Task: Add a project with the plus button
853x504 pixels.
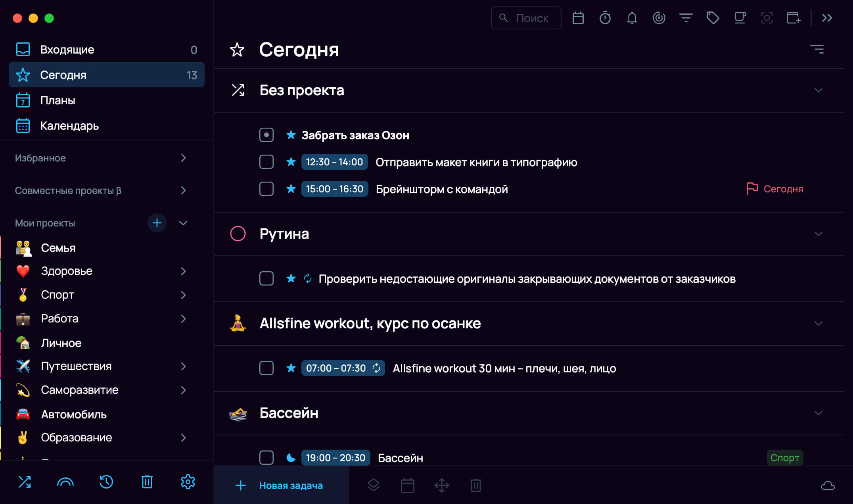Action: (157, 223)
